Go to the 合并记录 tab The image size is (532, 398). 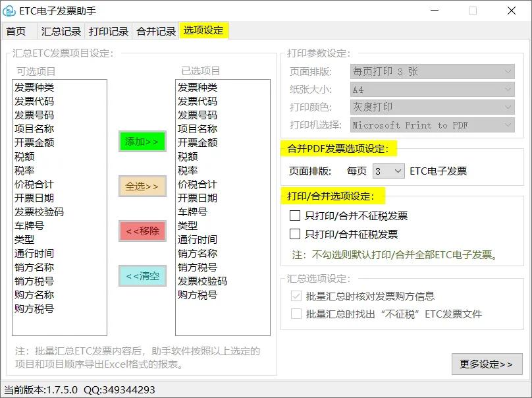click(156, 32)
